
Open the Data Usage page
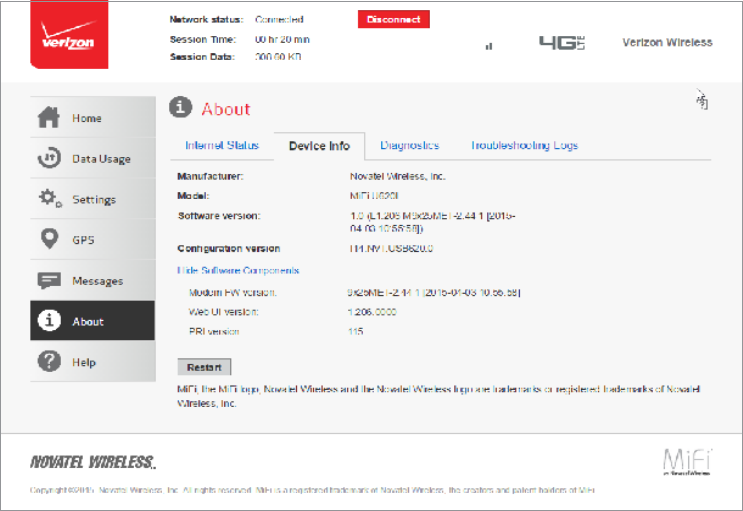click(x=93, y=158)
